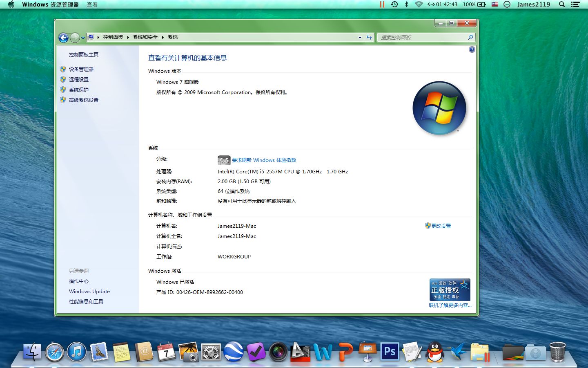Open Keynote from the Dock
Image resolution: width=588 pixels, height=368 pixels.
pos(367,352)
